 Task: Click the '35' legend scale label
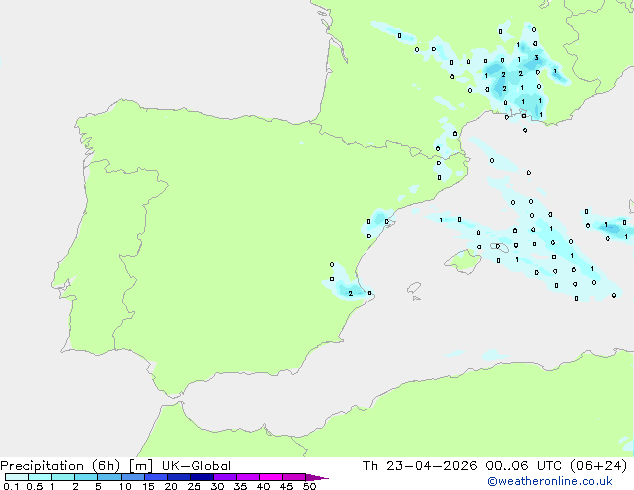[x=240, y=486]
